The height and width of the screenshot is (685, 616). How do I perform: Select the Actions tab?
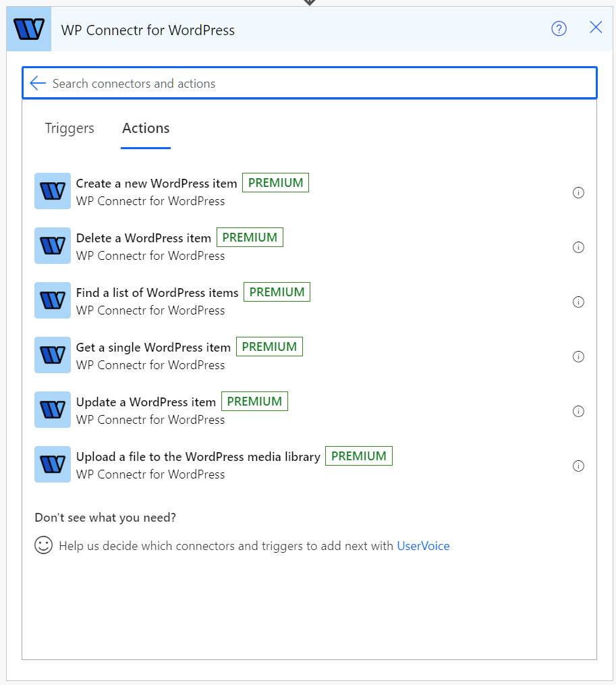[x=145, y=128]
